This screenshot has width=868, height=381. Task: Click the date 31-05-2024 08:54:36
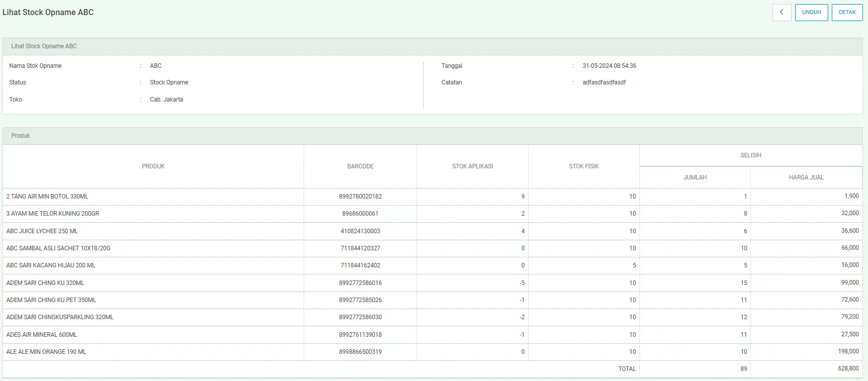(609, 66)
